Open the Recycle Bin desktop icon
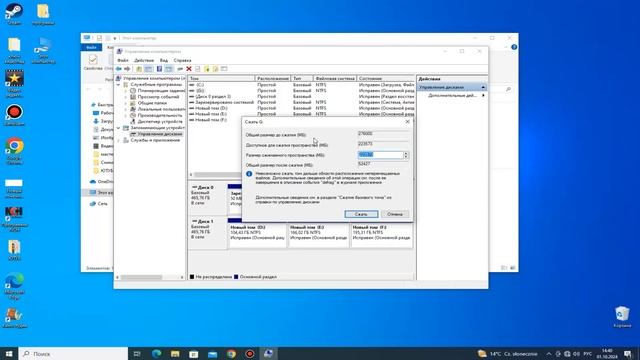Screen dimensions: 640x360 622,317
